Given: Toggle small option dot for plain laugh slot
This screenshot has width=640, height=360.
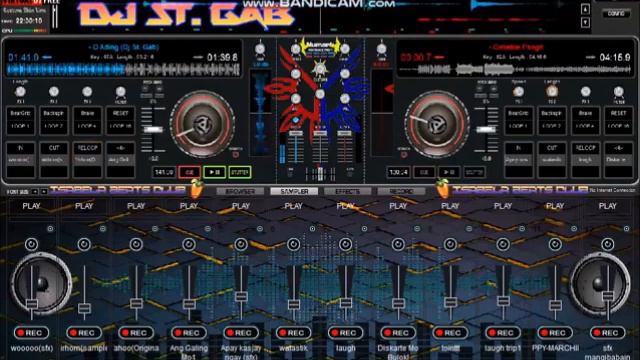Looking at the screenshot, I should tap(364, 229).
